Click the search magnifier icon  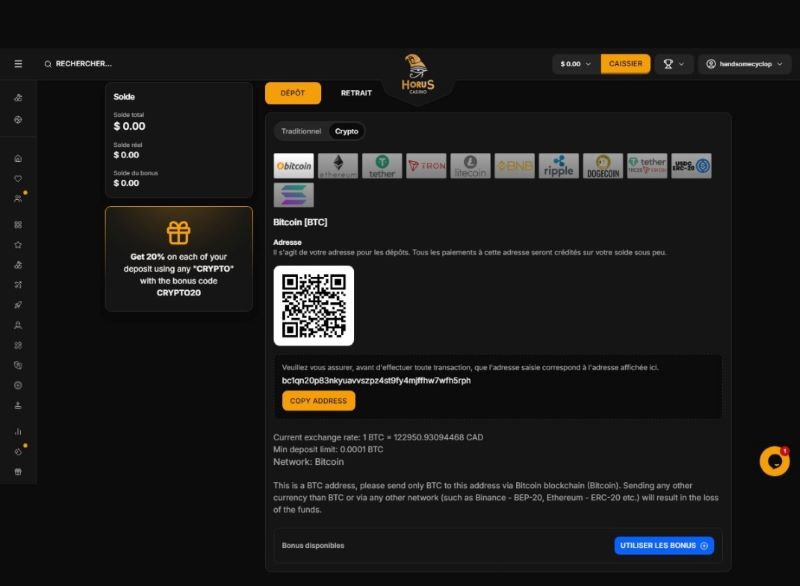coord(47,64)
